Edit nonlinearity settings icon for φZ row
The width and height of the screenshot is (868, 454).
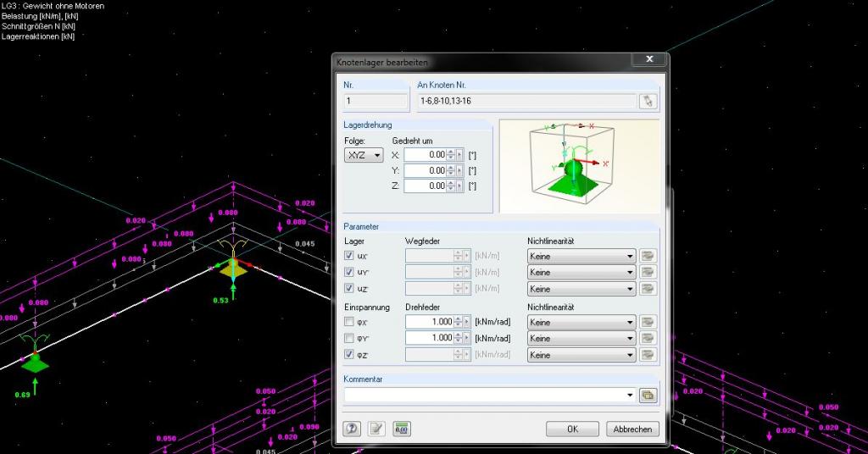648,354
